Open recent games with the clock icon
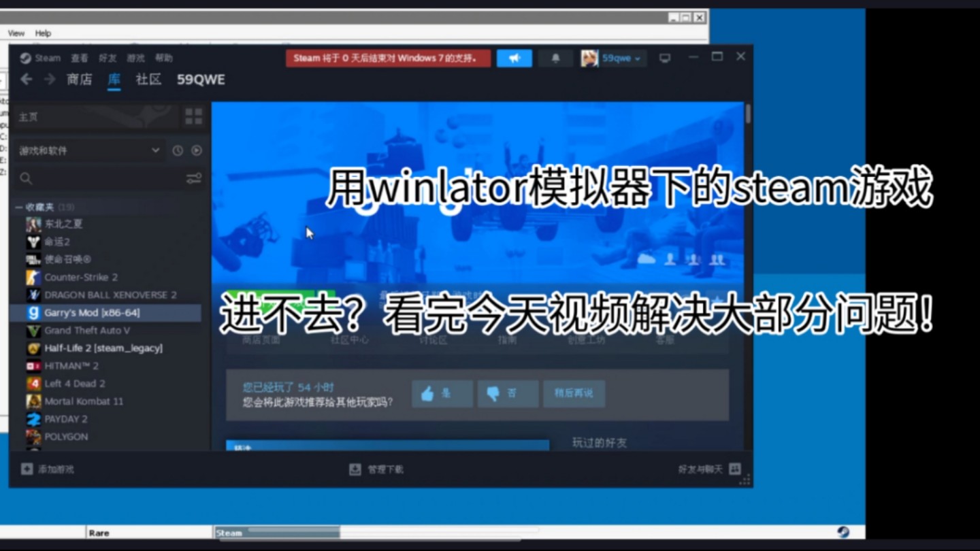 (177, 150)
